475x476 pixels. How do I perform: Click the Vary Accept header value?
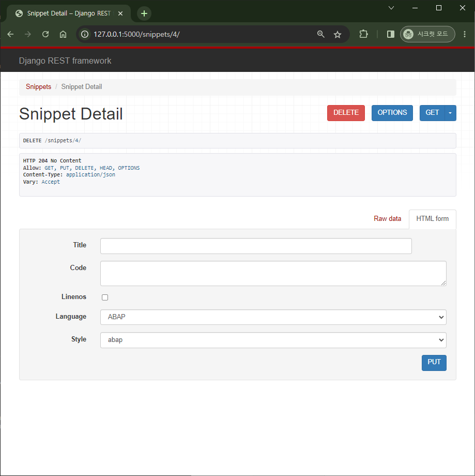51,182
